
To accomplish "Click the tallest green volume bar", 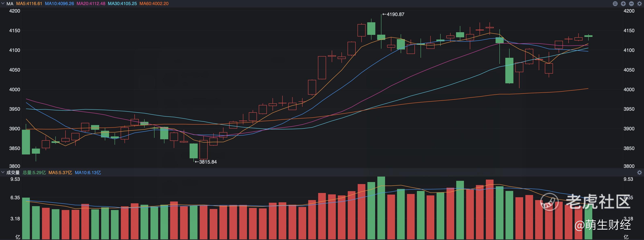I will [x=381, y=208].
